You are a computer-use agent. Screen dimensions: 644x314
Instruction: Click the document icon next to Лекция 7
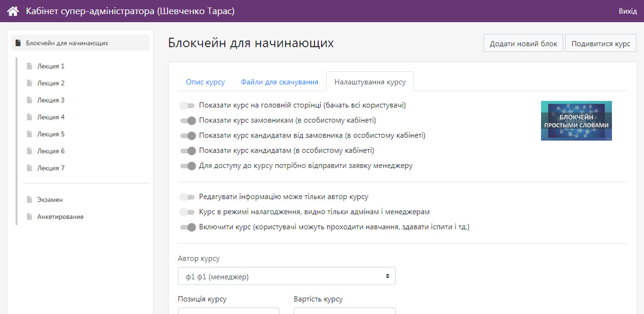pyautogui.click(x=30, y=168)
